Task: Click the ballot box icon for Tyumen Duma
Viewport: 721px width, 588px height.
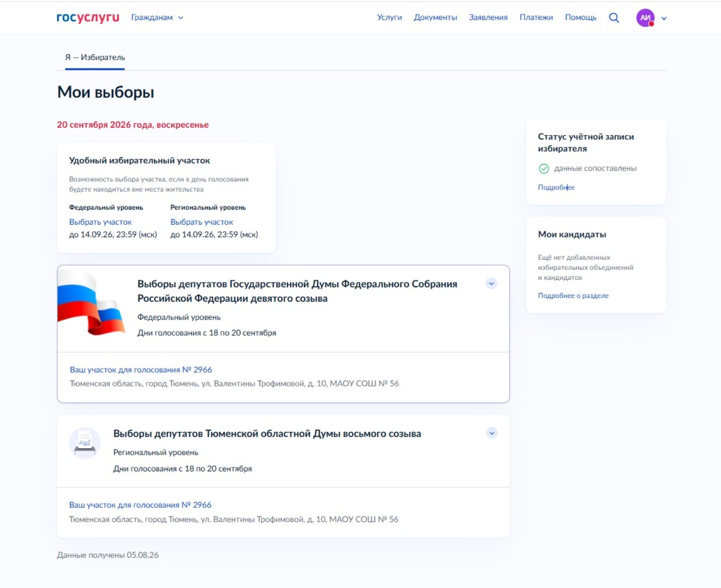Action: pos(85,443)
